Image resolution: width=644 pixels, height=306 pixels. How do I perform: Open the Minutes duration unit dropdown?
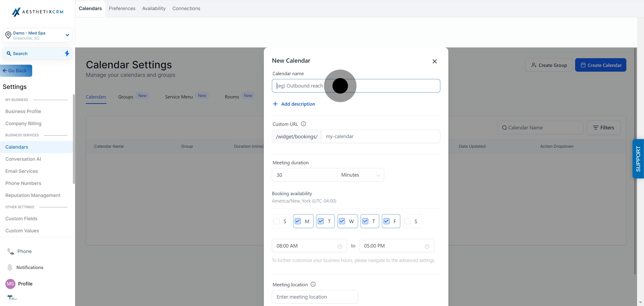point(360,175)
